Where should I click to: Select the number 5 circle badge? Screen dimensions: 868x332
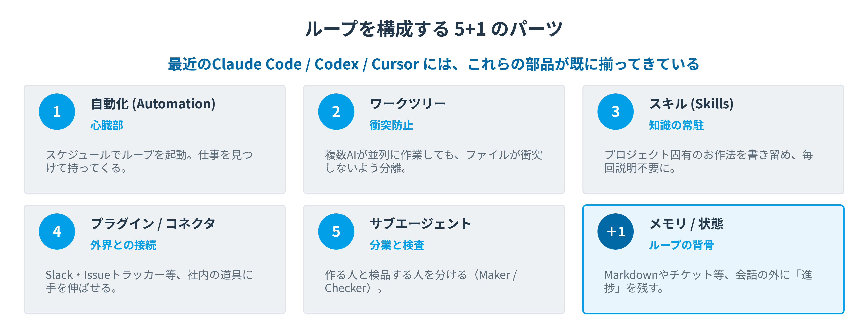[x=336, y=231]
